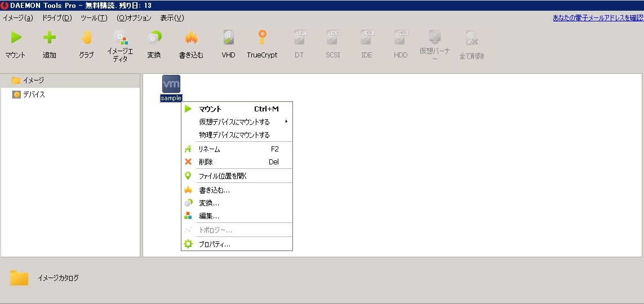Click the IDE virtual drive icon
The image size is (644, 304).
367,38
